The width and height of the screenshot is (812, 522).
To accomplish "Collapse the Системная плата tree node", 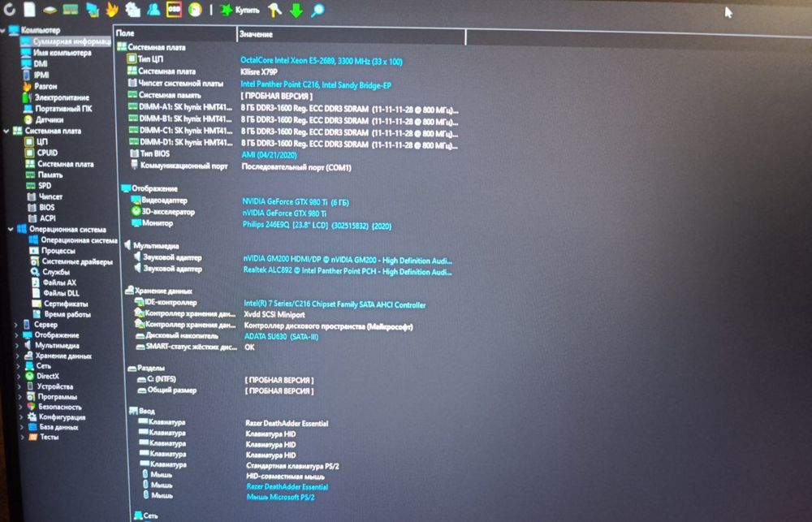I will click(6, 131).
